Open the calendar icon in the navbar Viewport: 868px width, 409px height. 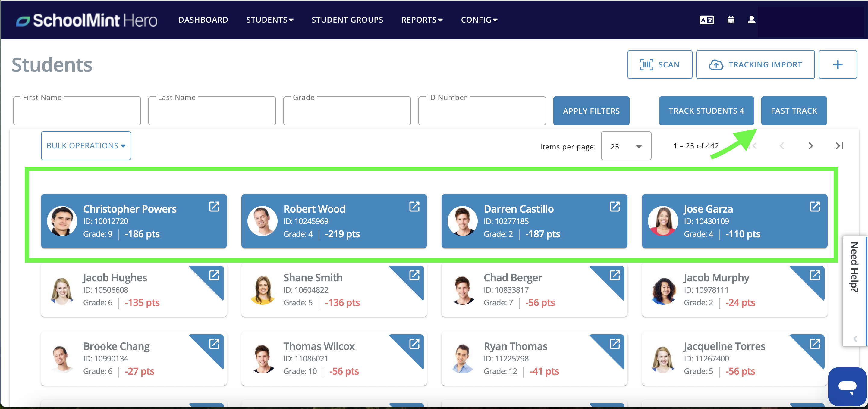pos(731,20)
